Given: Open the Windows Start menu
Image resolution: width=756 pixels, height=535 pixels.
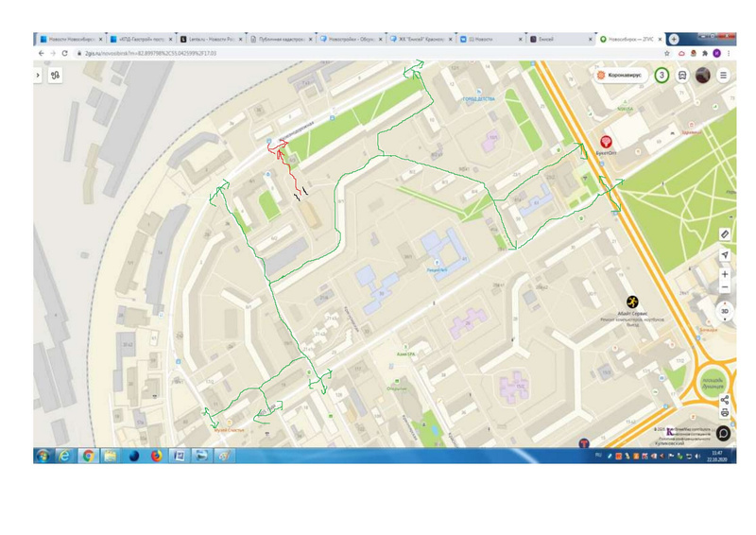Looking at the screenshot, I should click(x=43, y=456).
